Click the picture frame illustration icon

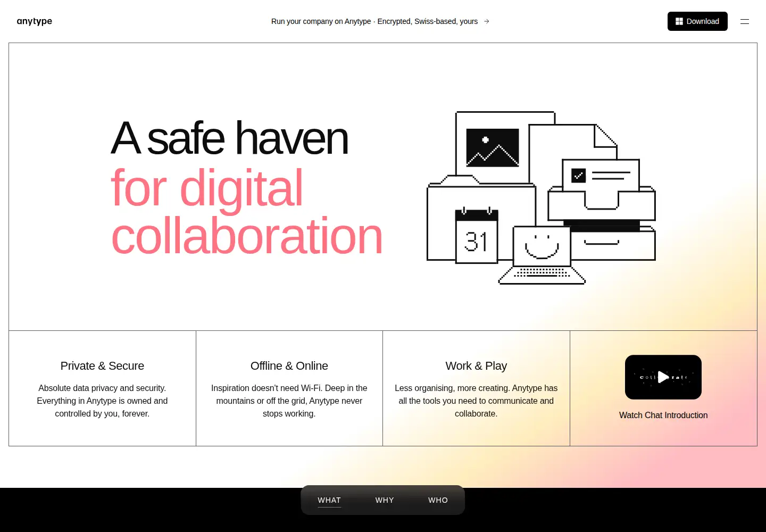pos(493,147)
